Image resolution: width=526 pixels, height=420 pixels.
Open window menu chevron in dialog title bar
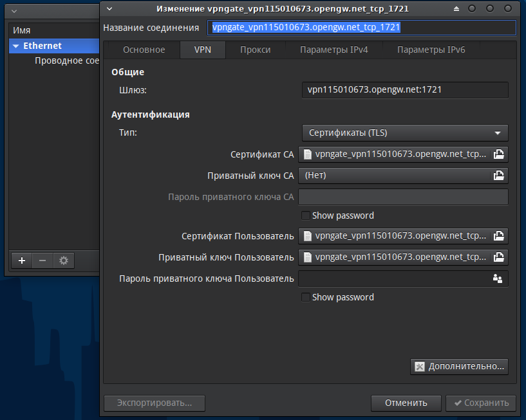(109, 8)
